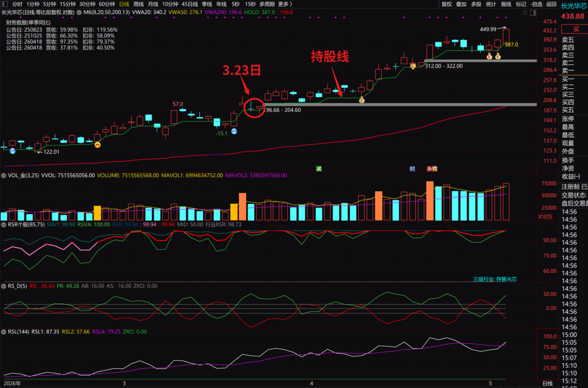Click 多股 multi-stock button
The width and height of the screenshot is (588, 388).
click(476, 4)
